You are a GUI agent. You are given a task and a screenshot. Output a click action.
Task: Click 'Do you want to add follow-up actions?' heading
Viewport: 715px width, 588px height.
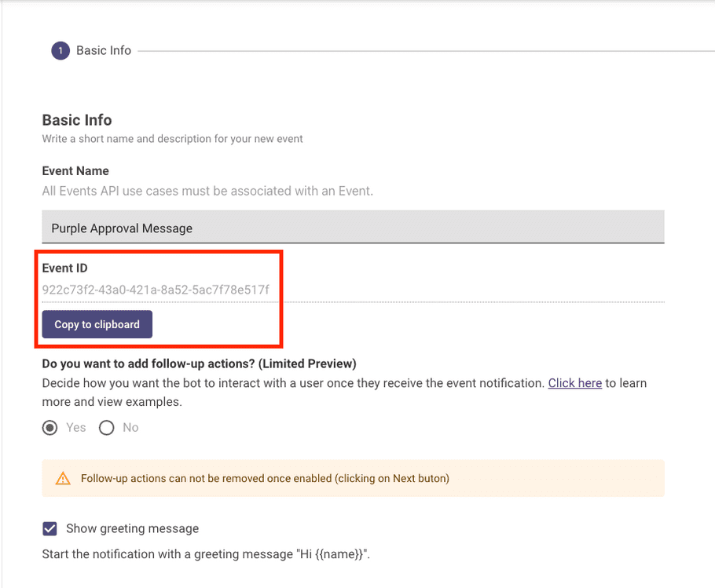pyautogui.click(x=200, y=363)
